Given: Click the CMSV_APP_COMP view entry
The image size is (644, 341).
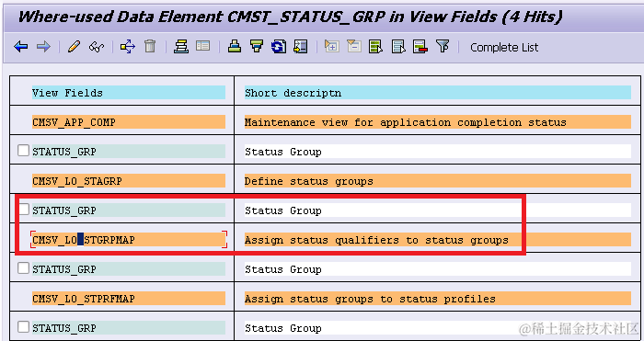Looking at the screenshot, I should [129, 122].
